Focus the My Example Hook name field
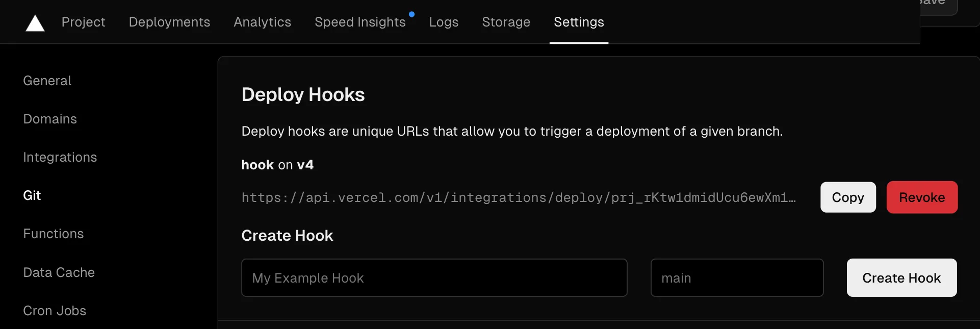 click(434, 278)
